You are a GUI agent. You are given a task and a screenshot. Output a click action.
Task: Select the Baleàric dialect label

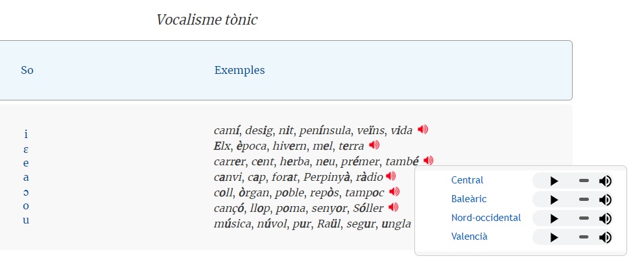coord(469,199)
